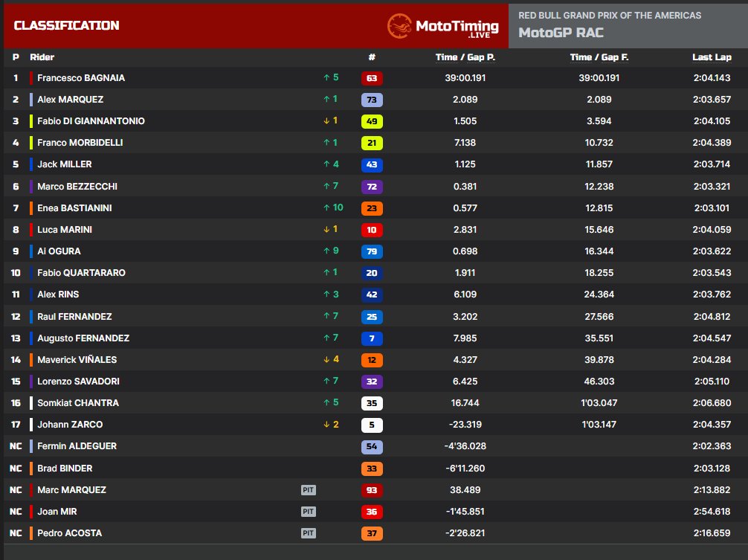Click Aldeguer's number 54 badge
Screen dimensions: 748x560
point(372,446)
